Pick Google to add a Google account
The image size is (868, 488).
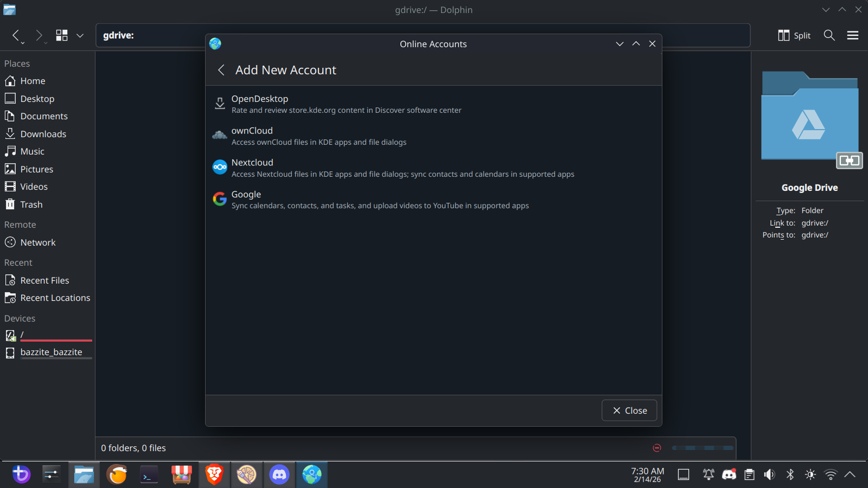(x=433, y=200)
